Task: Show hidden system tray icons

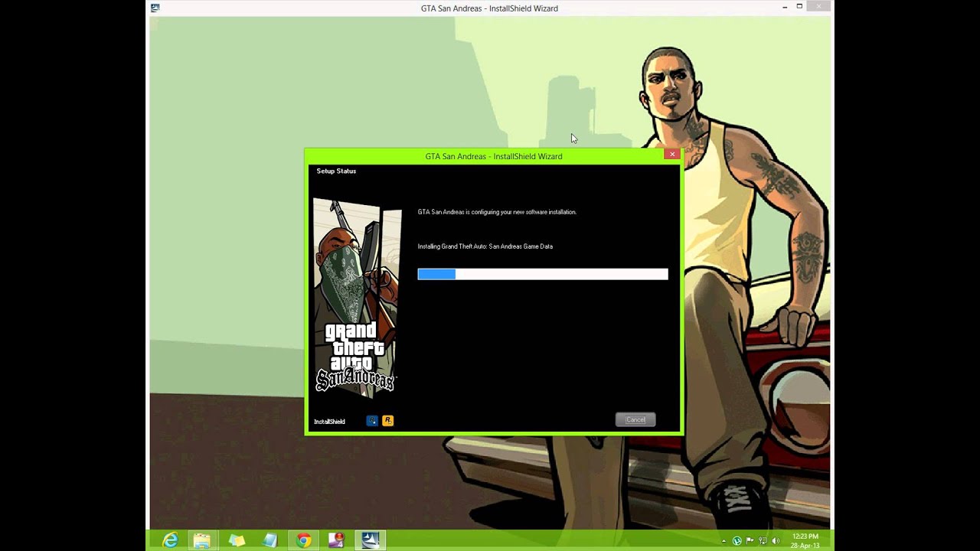Action: click(x=724, y=541)
